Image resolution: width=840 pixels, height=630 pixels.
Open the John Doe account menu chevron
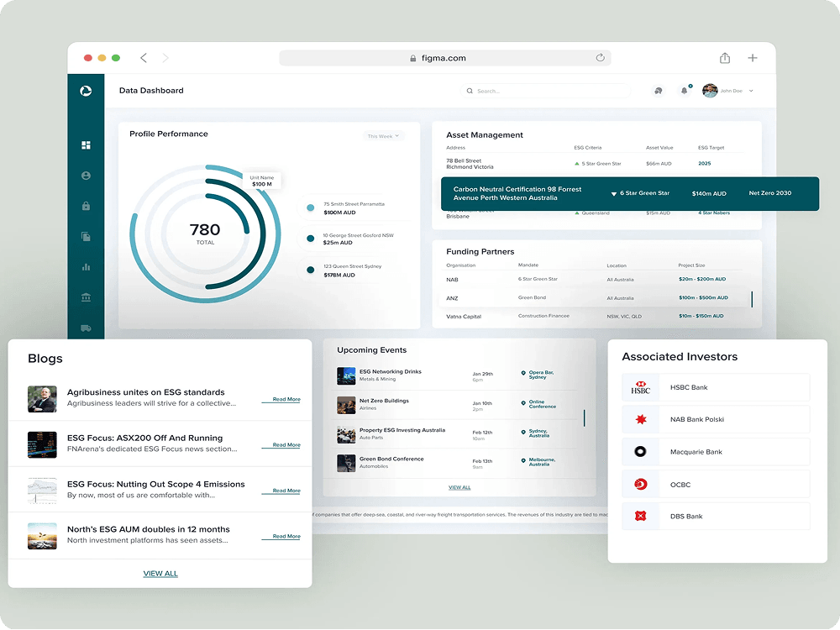click(x=751, y=91)
